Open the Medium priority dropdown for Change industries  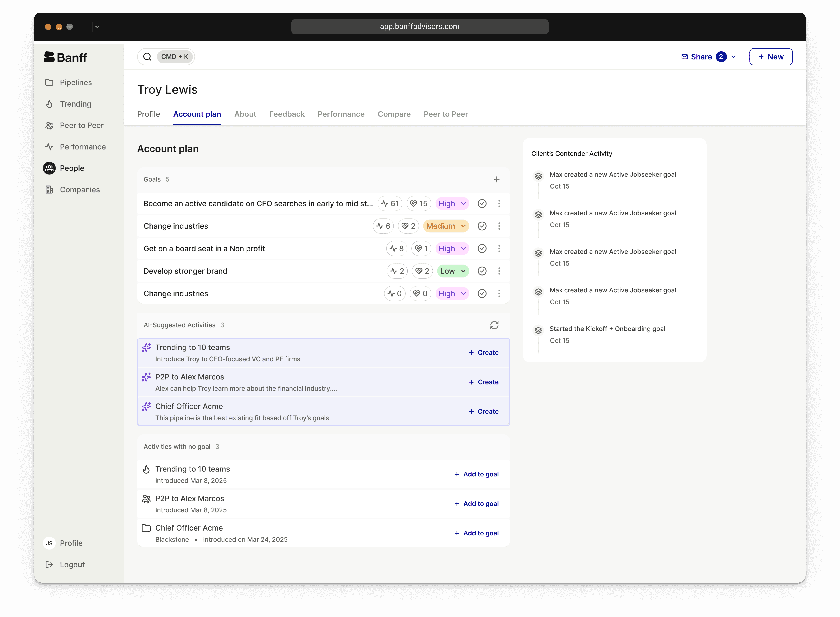tap(446, 226)
